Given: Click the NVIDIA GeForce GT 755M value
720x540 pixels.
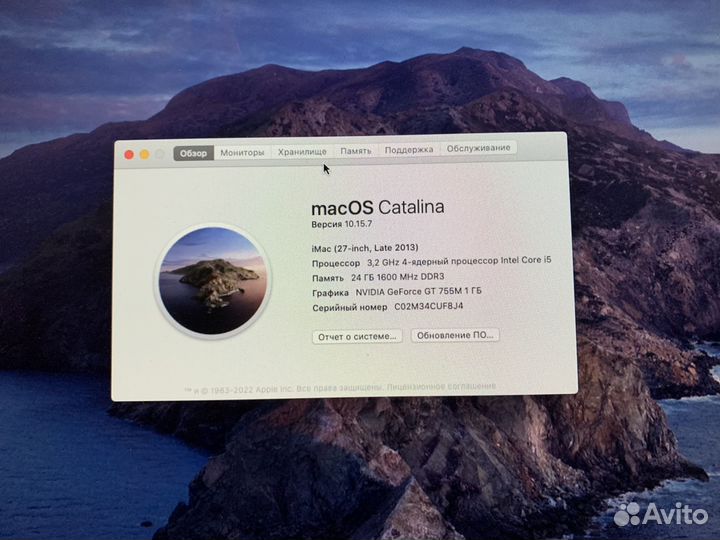Looking at the screenshot, I should [x=418, y=292].
